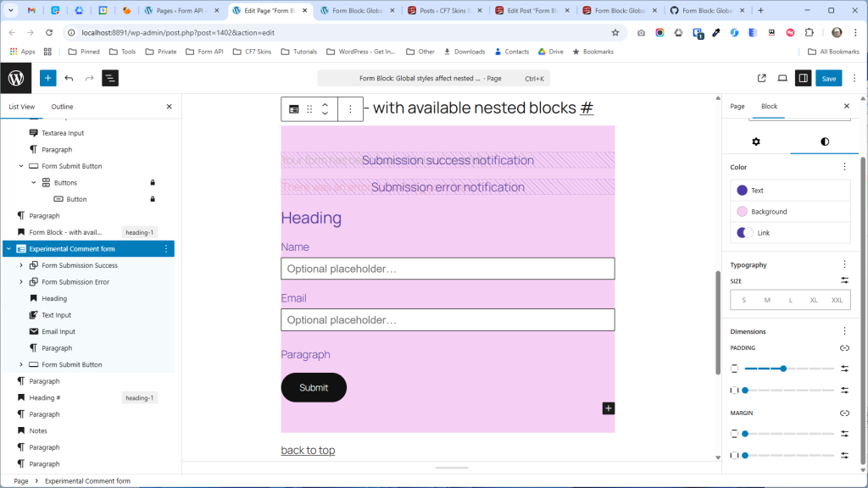Toggle the document overview list icon
The image size is (868, 488).
click(110, 78)
